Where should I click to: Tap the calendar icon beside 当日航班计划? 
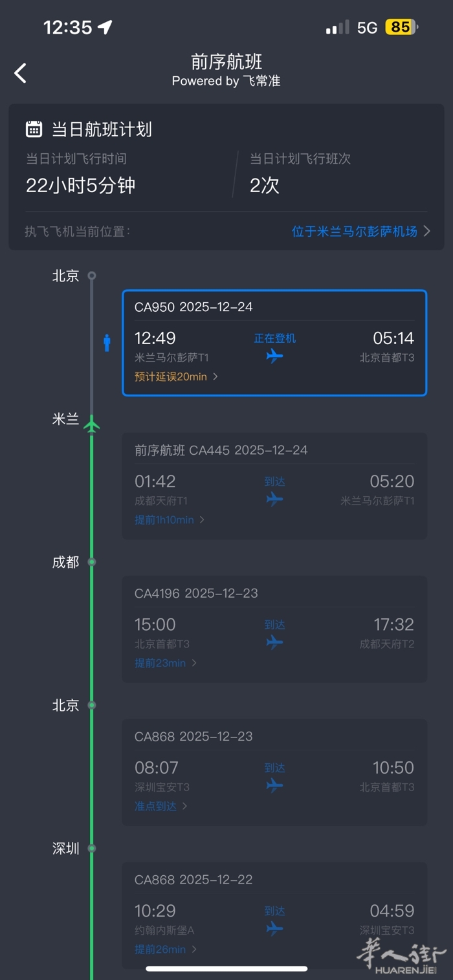(x=34, y=129)
